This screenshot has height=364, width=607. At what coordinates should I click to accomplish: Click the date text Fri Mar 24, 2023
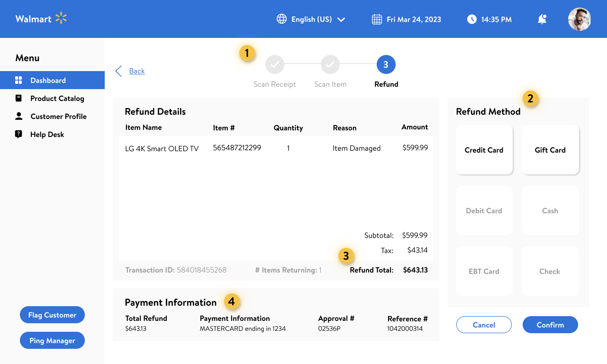point(414,19)
